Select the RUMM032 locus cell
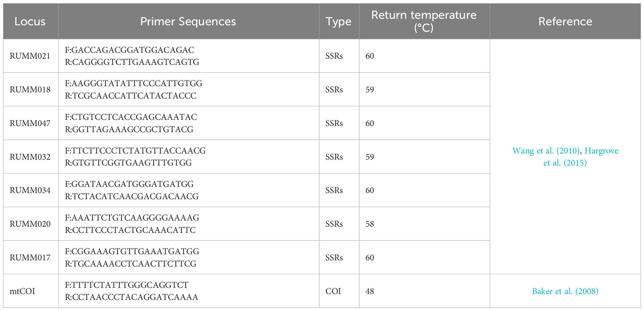The height and width of the screenshot is (311, 644). tap(30, 157)
